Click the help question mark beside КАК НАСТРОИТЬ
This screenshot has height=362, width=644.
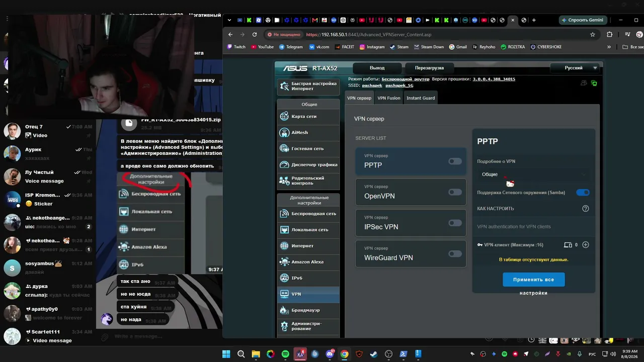(x=586, y=209)
